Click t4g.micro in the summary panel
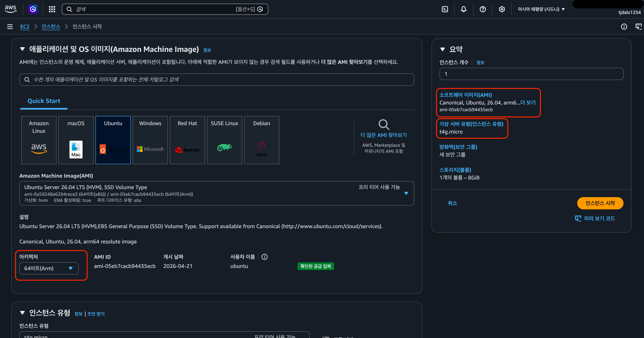This screenshot has height=338, width=644. 451,132
